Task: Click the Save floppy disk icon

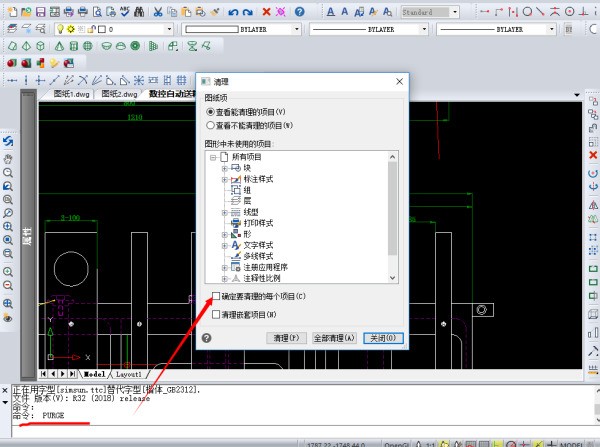Action: point(42,12)
